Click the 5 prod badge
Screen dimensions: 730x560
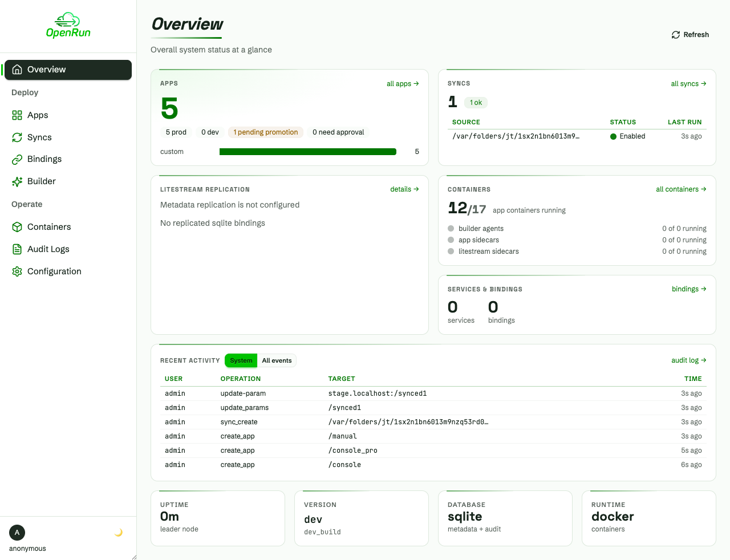pos(176,132)
